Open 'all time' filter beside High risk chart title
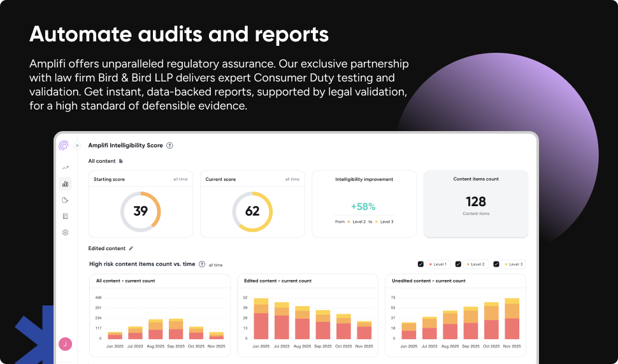Screen dimensions: 618x364 pos(215,265)
